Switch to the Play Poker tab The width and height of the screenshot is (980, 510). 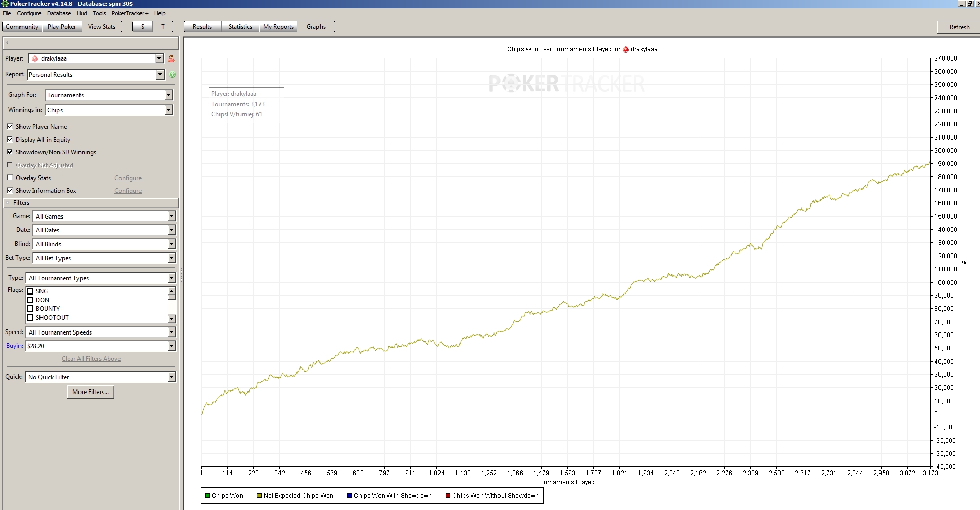(x=62, y=27)
